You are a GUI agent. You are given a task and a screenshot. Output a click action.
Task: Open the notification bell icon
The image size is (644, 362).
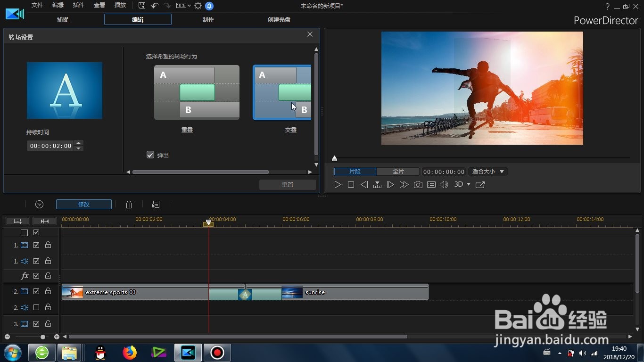coord(209,6)
